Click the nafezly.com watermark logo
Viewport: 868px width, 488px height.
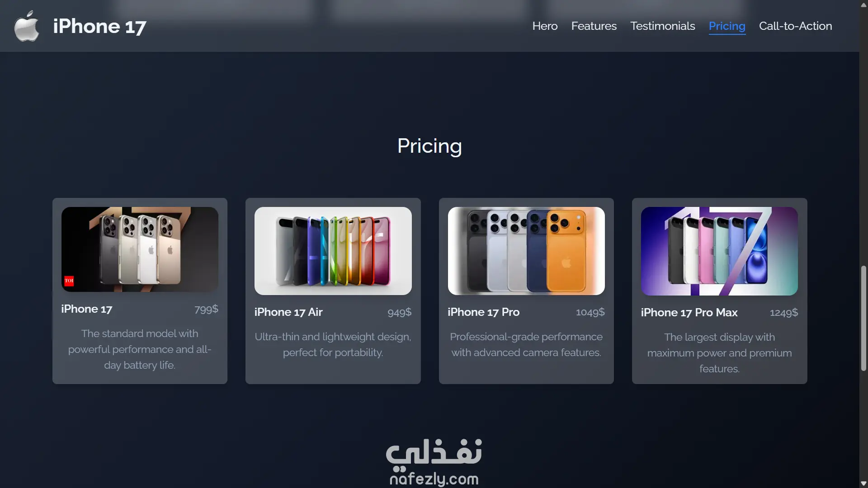434,462
